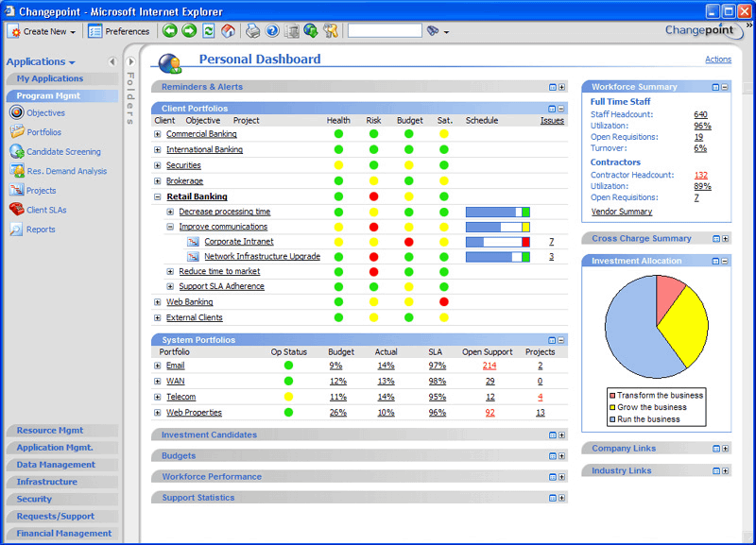Click the schedule bar for Decrease processing time
Viewport: 756px width, 545px height.
[x=498, y=212]
